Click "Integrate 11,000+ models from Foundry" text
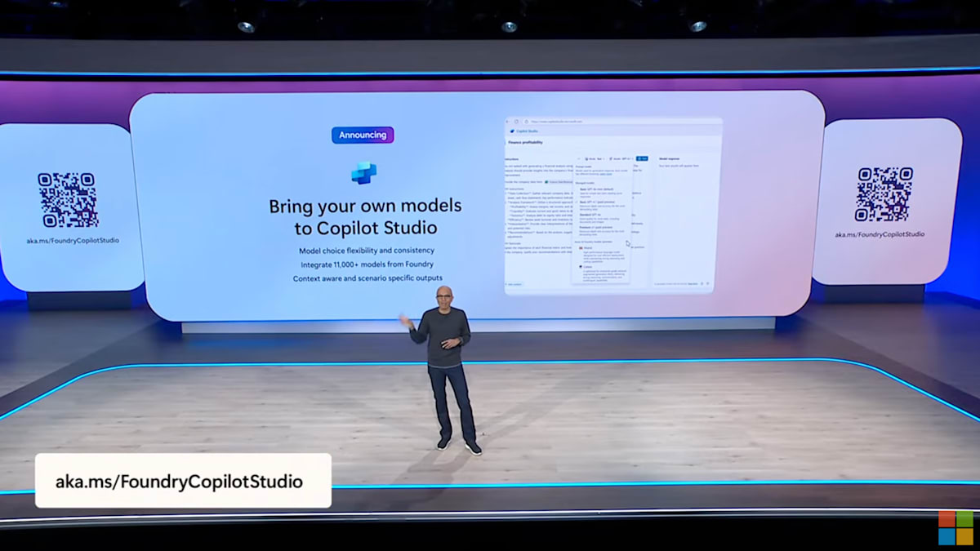Screen dimensions: 980x551 pyautogui.click(x=366, y=264)
